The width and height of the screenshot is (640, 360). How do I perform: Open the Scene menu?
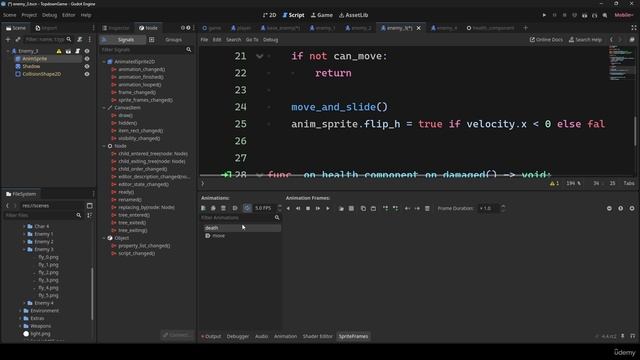9,15
